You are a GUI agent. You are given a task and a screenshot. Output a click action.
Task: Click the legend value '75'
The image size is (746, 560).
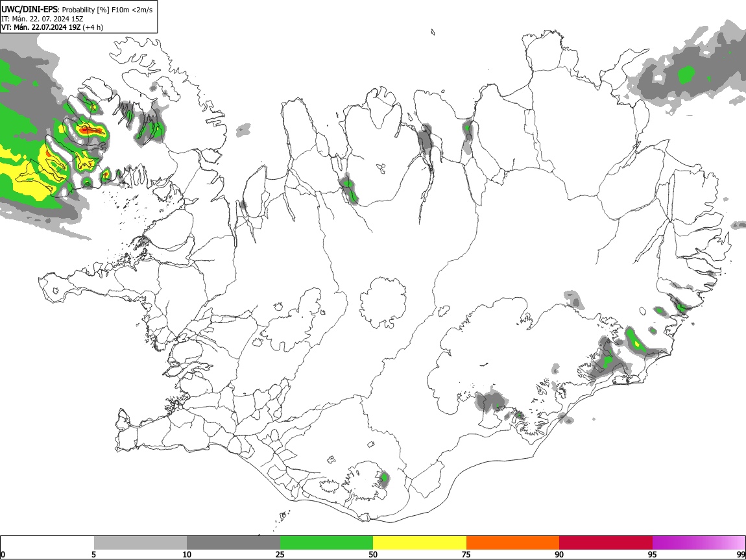466,554
